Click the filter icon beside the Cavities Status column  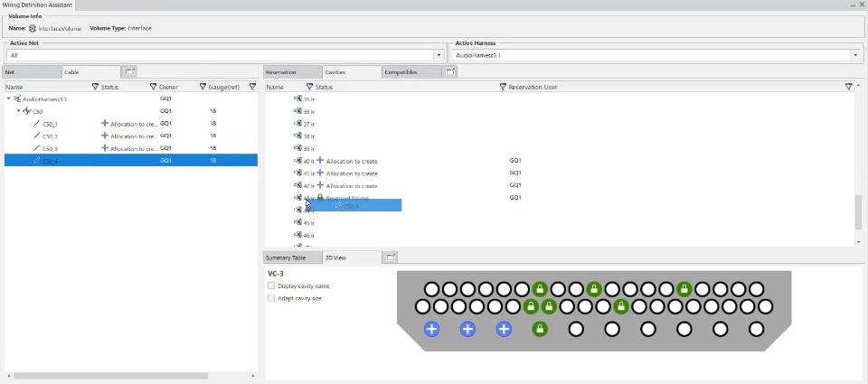pos(503,87)
